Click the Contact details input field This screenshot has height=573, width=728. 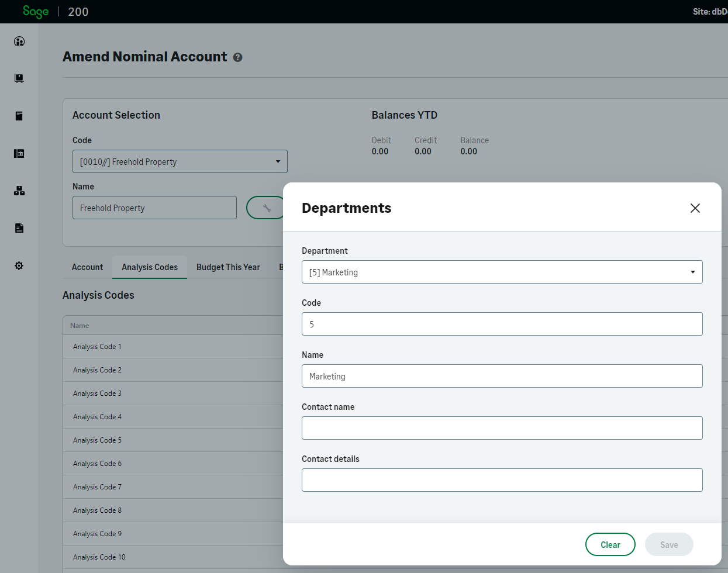502,480
